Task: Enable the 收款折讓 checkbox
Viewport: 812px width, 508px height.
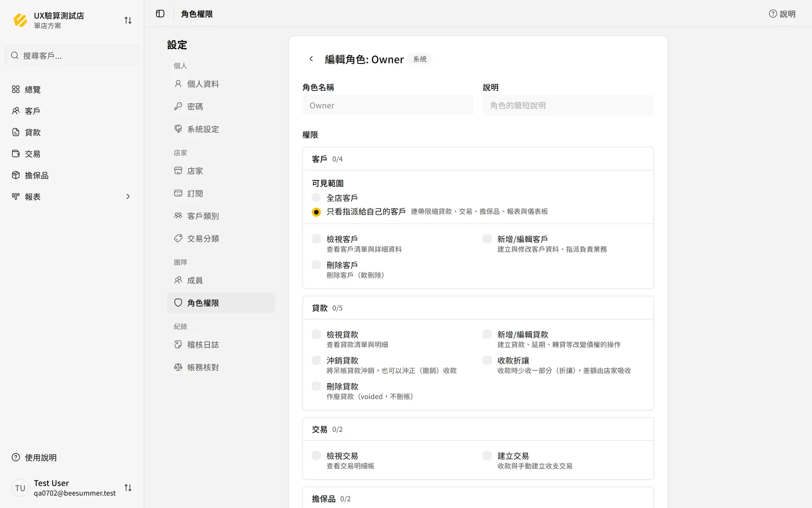Action: coord(487,360)
